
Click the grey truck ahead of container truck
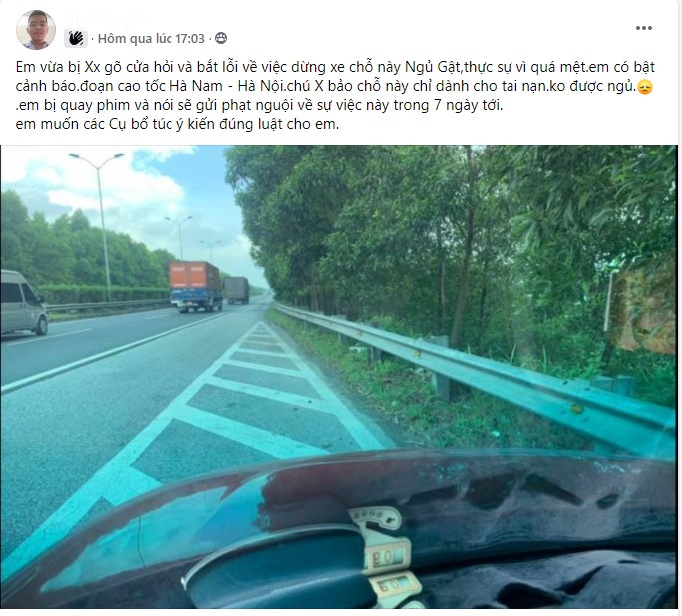click(x=236, y=290)
